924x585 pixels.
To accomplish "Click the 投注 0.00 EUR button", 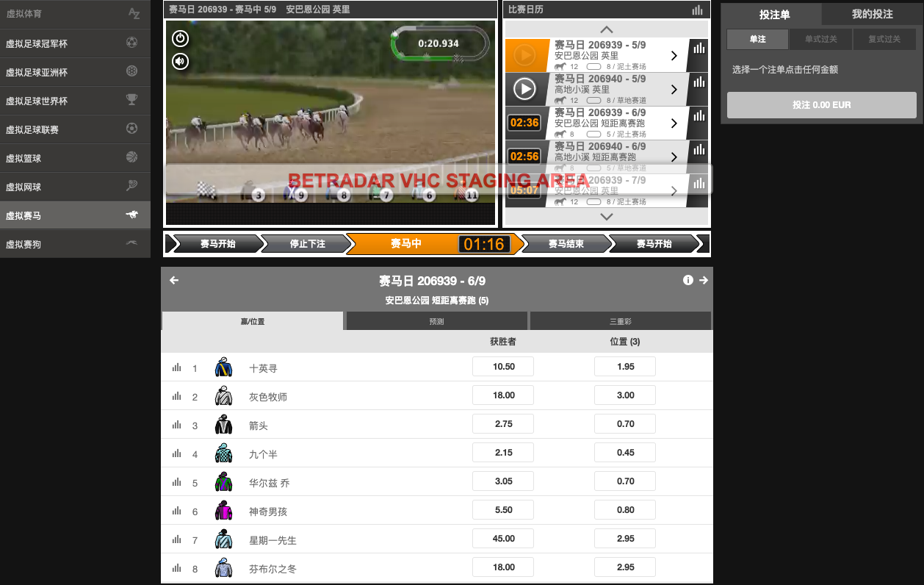I will 821,105.
